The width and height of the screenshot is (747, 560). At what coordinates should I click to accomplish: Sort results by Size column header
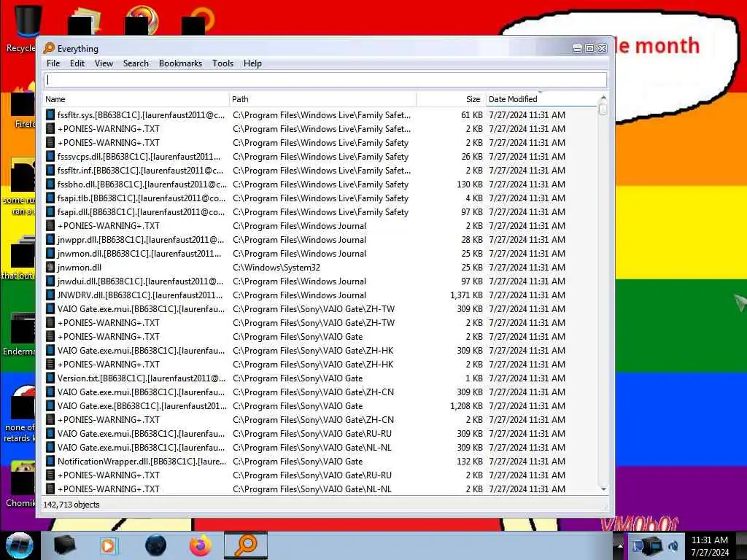(x=451, y=99)
